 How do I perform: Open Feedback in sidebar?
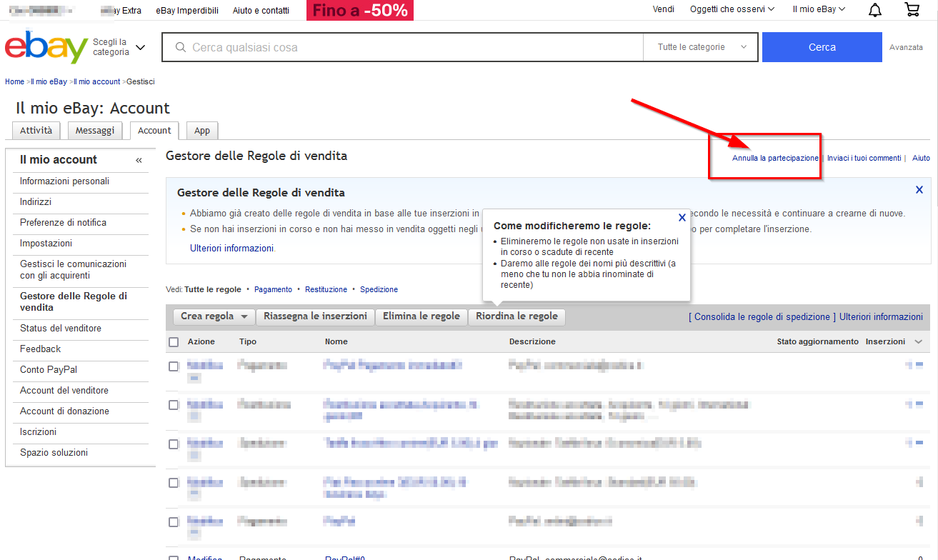coord(40,349)
